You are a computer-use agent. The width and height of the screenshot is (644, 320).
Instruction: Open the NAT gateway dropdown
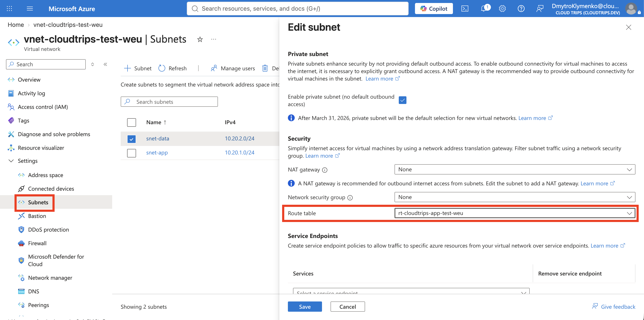coord(515,169)
